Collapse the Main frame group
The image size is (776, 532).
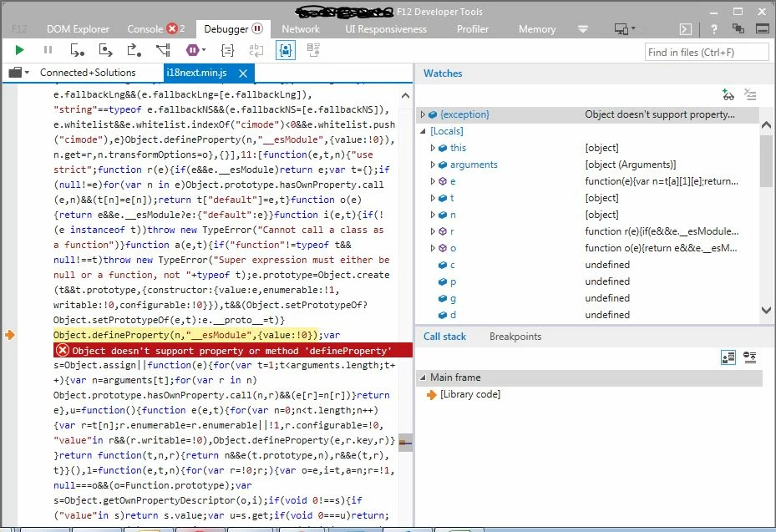[423, 377]
